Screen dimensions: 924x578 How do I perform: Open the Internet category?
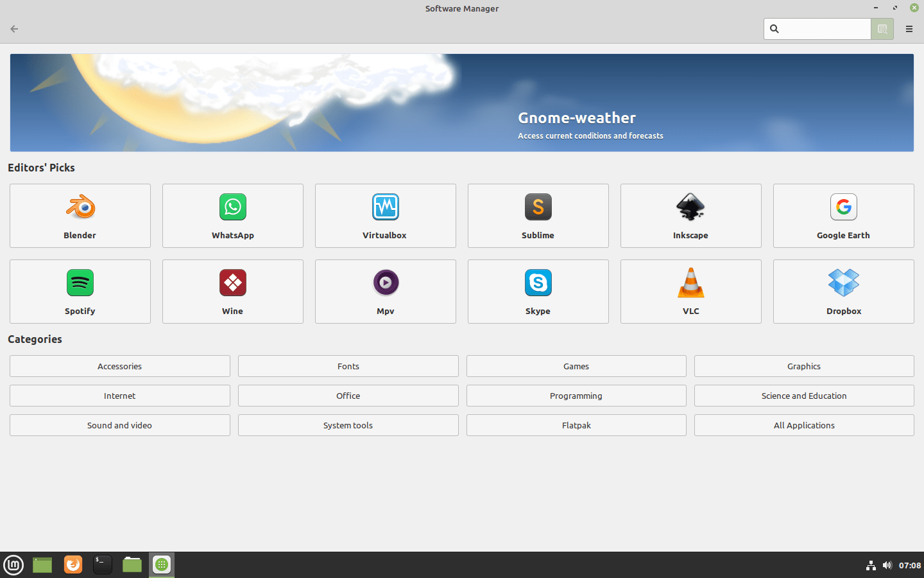120,396
